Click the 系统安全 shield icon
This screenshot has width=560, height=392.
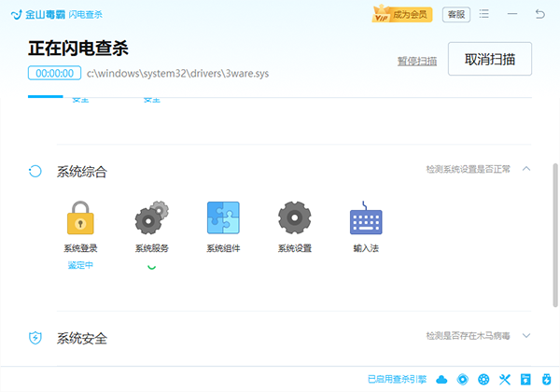35,337
